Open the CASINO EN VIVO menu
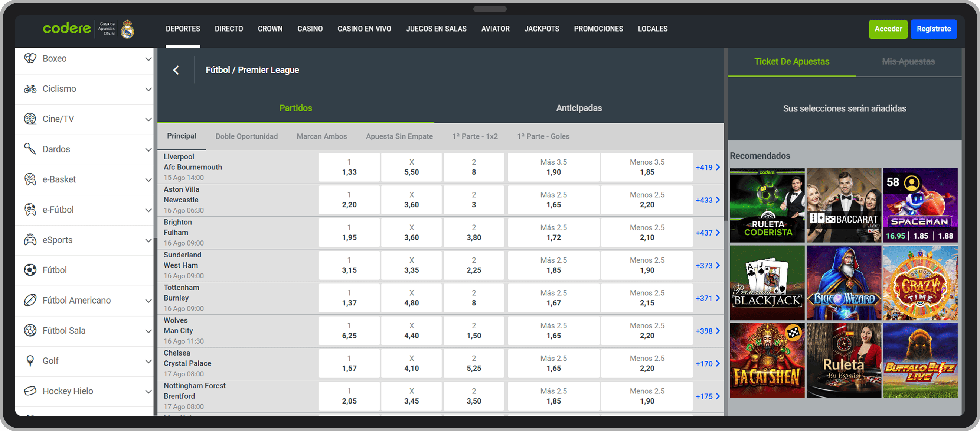The height and width of the screenshot is (431, 980). pos(364,29)
